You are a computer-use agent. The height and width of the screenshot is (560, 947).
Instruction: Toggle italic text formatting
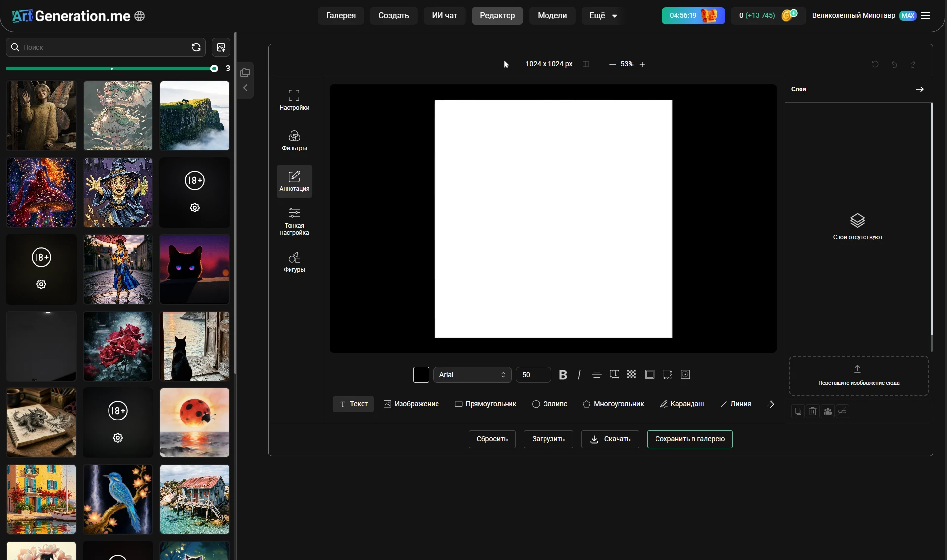click(x=579, y=375)
